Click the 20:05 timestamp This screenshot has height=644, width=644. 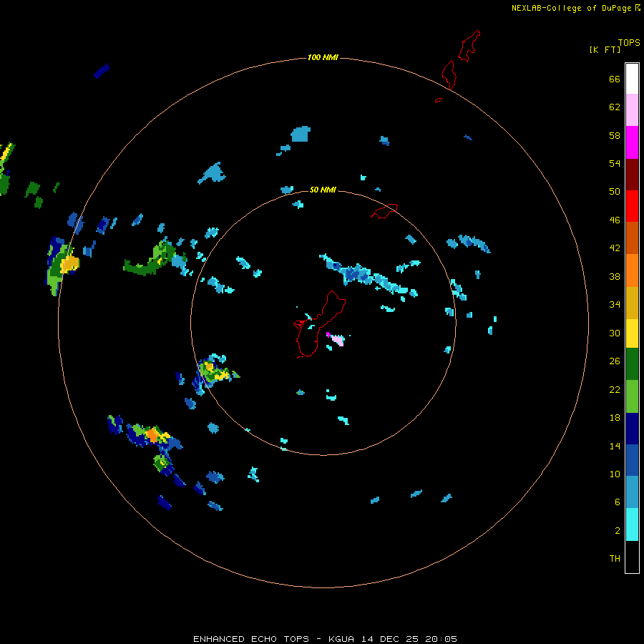441,639
